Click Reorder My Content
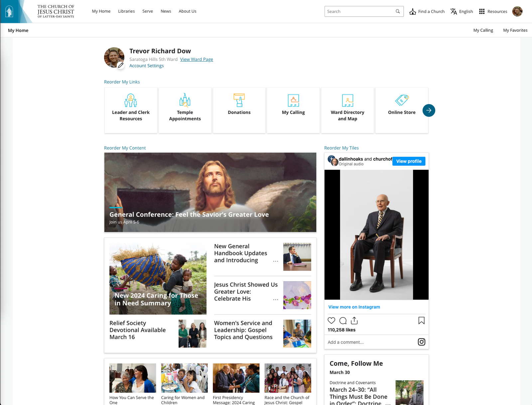This screenshot has width=532, height=405. coord(125,148)
